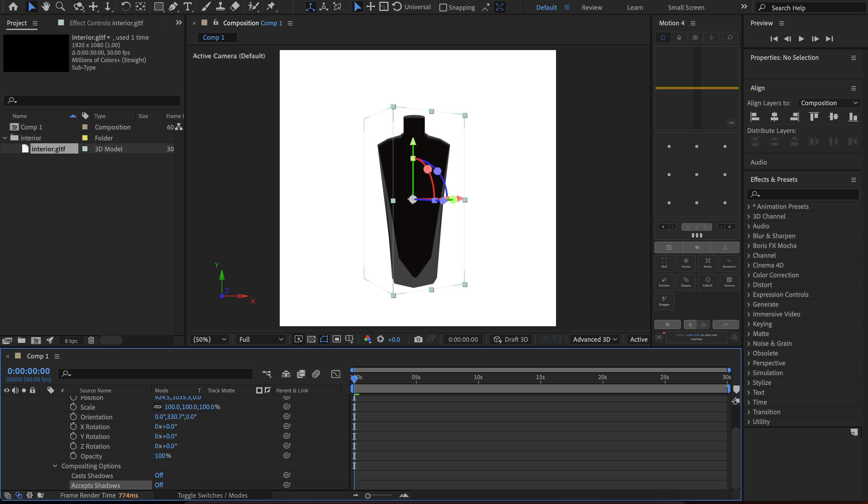Toggle the transparency grid button
Image resolution: width=868 pixels, height=504 pixels.
311,339
